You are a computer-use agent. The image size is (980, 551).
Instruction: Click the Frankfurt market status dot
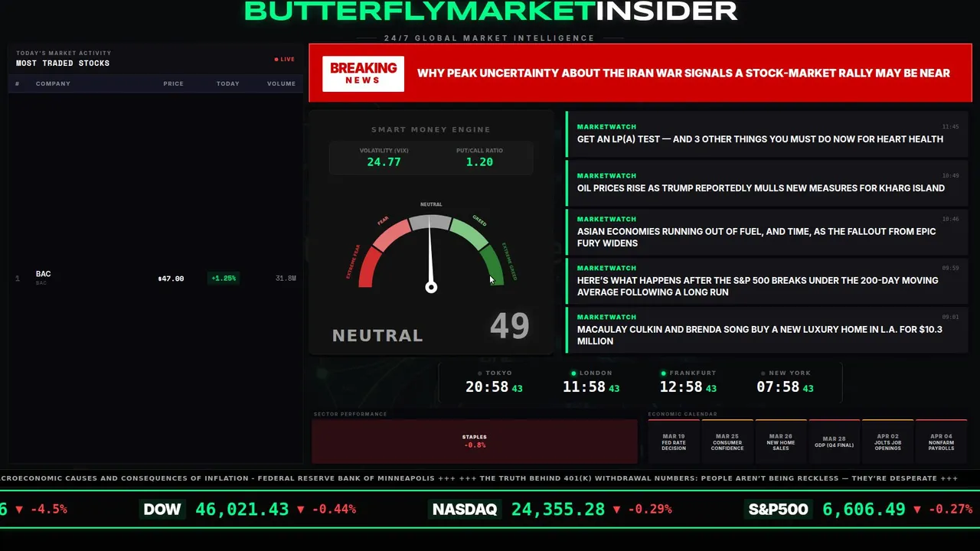(664, 373)
